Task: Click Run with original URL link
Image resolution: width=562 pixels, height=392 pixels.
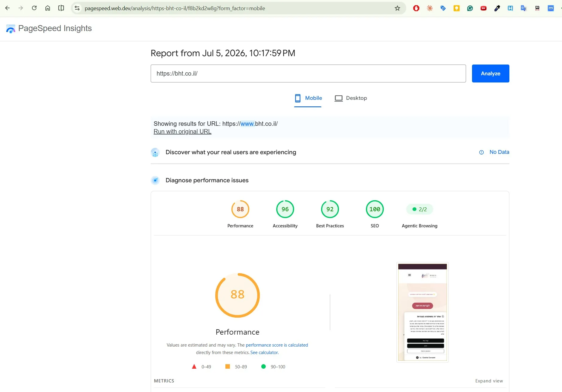Action: point(182,131)
